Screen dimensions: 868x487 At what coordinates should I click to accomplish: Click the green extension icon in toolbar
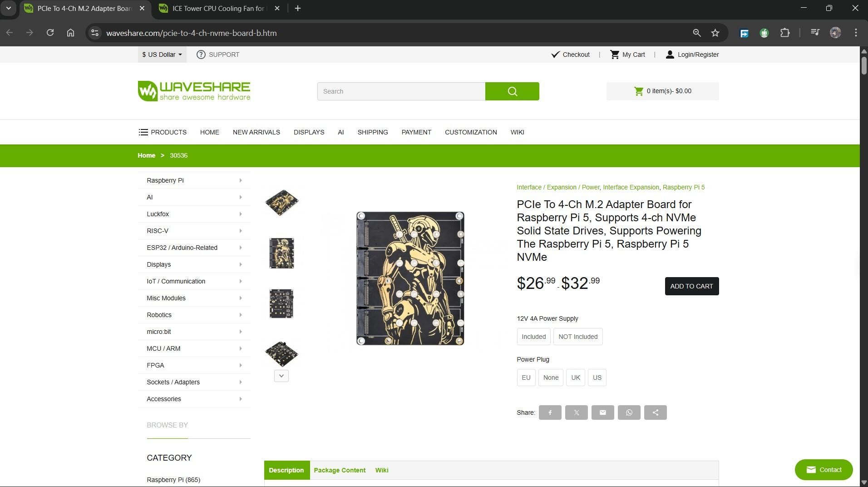764,33
